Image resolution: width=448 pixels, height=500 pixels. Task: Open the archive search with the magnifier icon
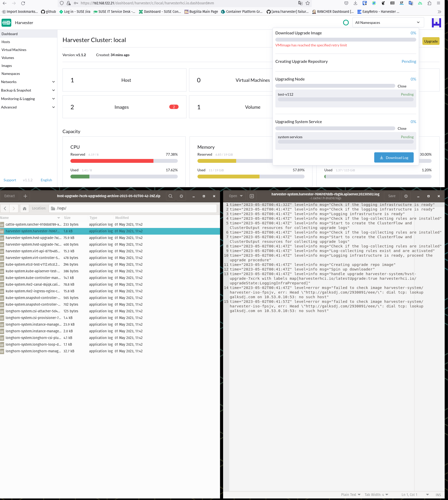coord(170,196)
